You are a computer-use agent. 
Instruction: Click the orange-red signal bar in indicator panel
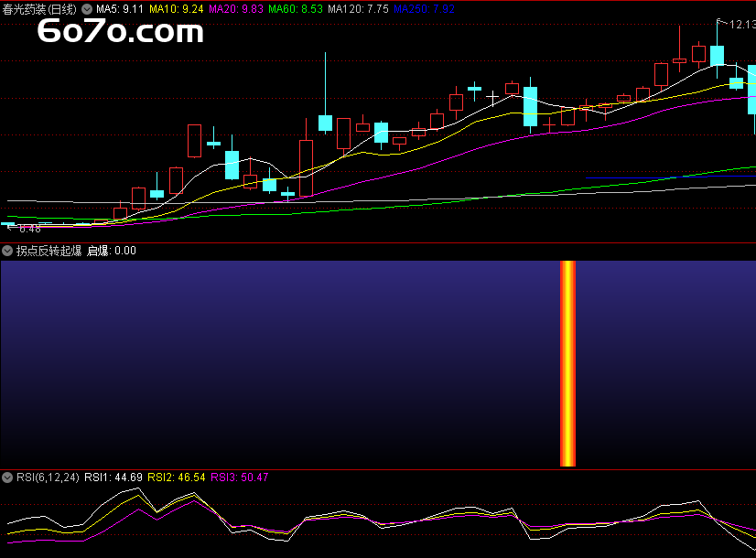click(x=568, y=364)
